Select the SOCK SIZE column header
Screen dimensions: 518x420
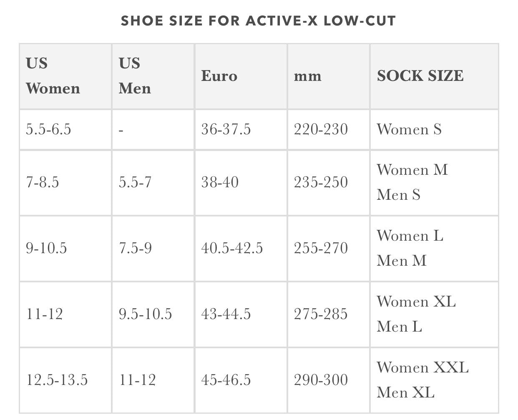420,76
